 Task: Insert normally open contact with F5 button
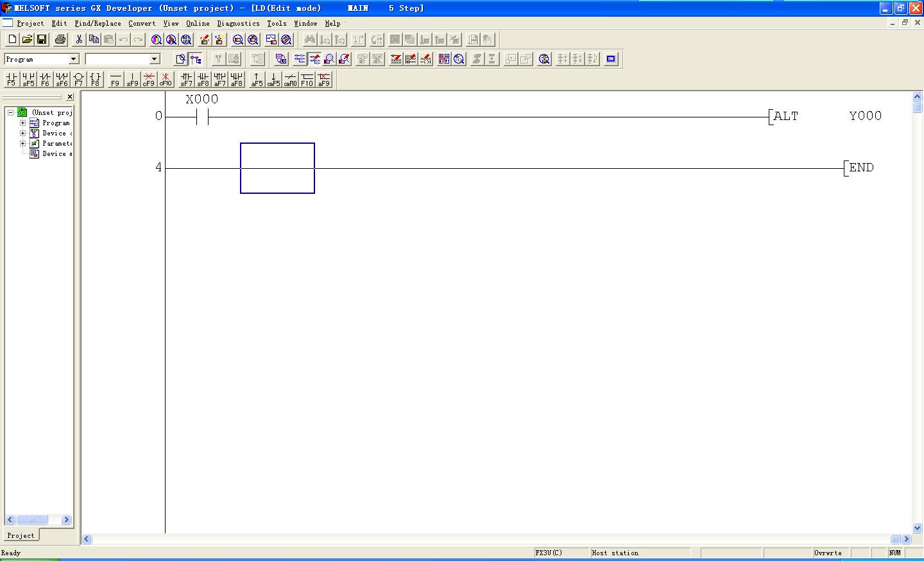(x=11, y=79)
